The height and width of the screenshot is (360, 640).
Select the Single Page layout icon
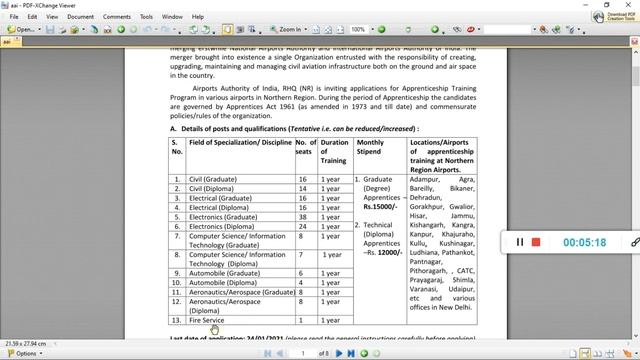click(573, 353)
